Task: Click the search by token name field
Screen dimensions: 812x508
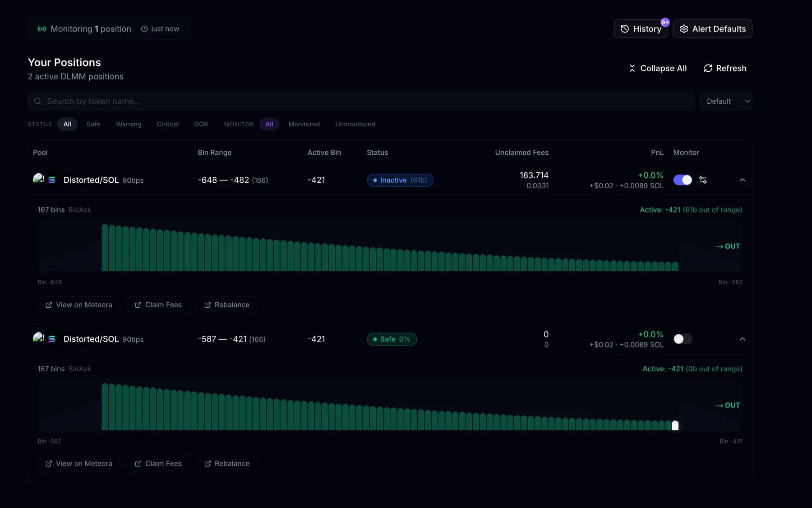Action: point(361,101)
